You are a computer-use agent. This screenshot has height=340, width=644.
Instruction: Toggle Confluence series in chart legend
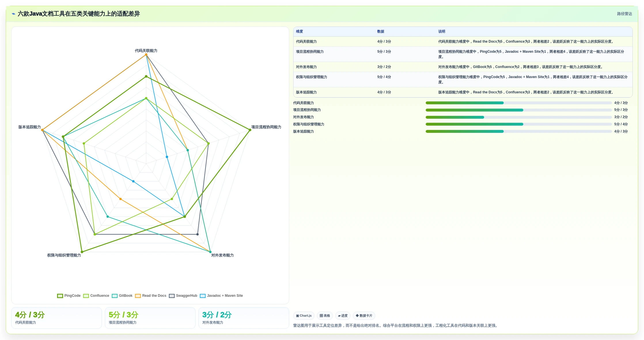(96, 296)
